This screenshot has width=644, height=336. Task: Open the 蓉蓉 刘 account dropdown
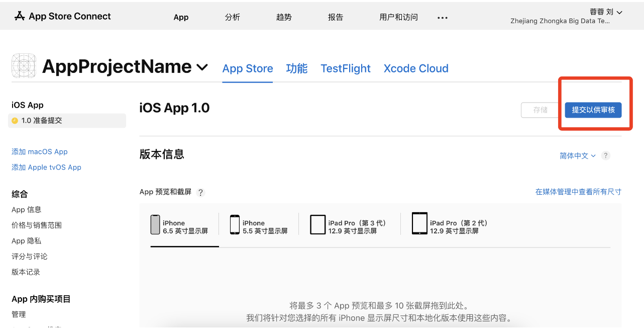(606, 12)
